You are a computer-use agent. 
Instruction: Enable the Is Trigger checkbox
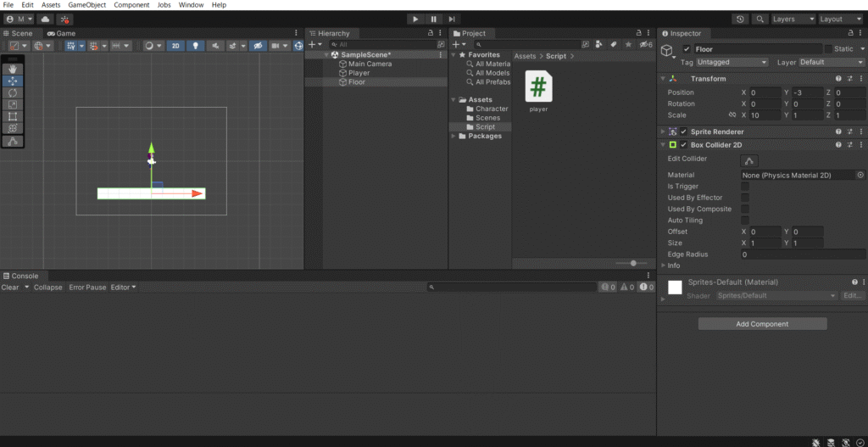(x=745, y=186)
